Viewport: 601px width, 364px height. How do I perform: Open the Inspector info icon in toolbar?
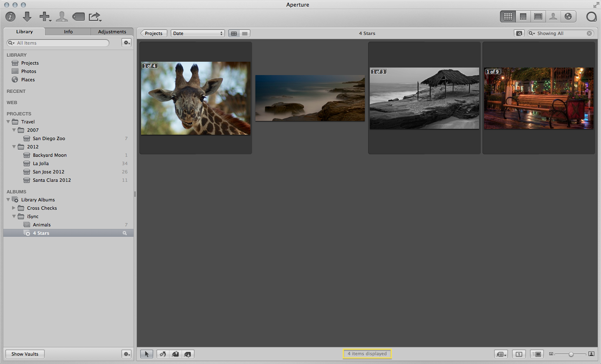(x=10, y=17)
